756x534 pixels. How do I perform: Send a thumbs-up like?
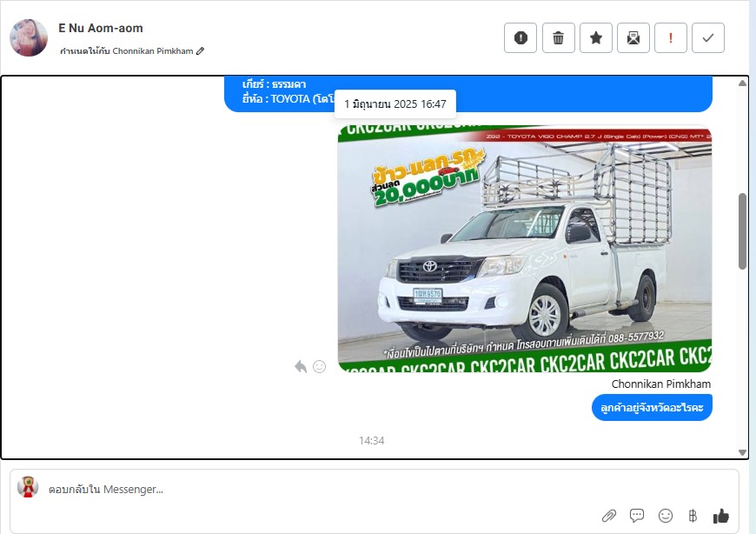(x=721, y=516)
